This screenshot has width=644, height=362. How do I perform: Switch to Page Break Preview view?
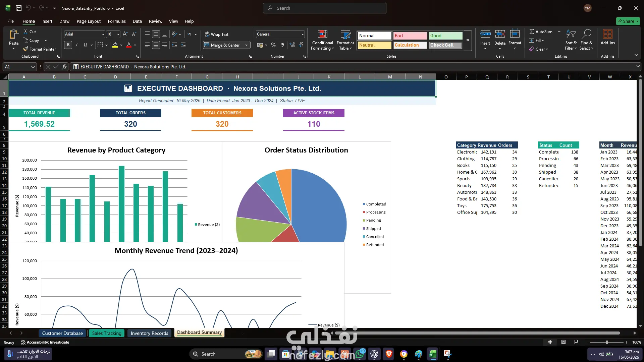577,342
